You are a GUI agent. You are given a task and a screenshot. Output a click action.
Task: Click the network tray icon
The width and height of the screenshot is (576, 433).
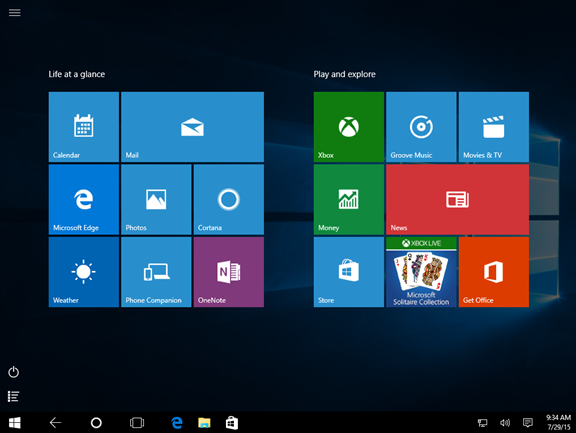click(483, 423)
